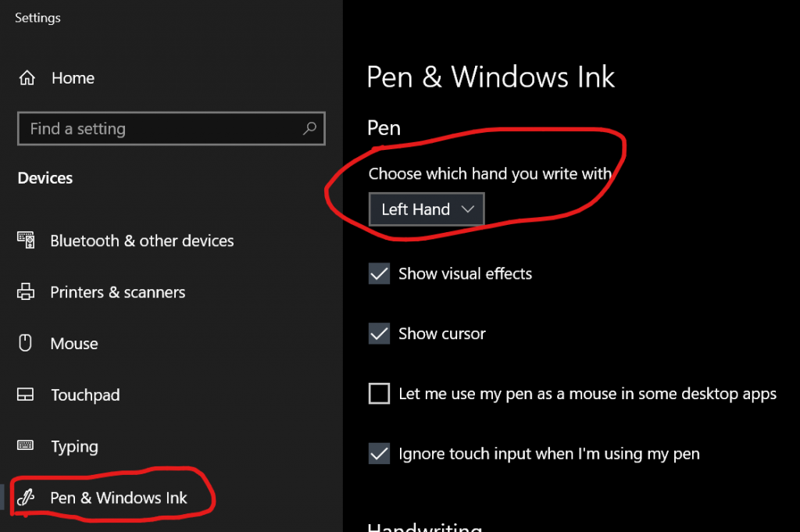Enable pen as mouse in desktop apps
This screenshot has height=532, width=800.
click(x=379, y=393)
